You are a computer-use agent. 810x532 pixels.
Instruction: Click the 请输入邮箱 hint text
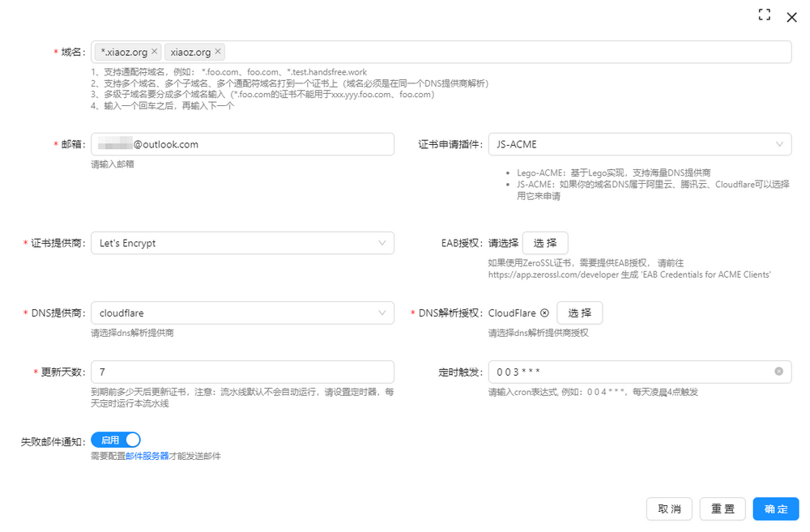tap(113, 164)
